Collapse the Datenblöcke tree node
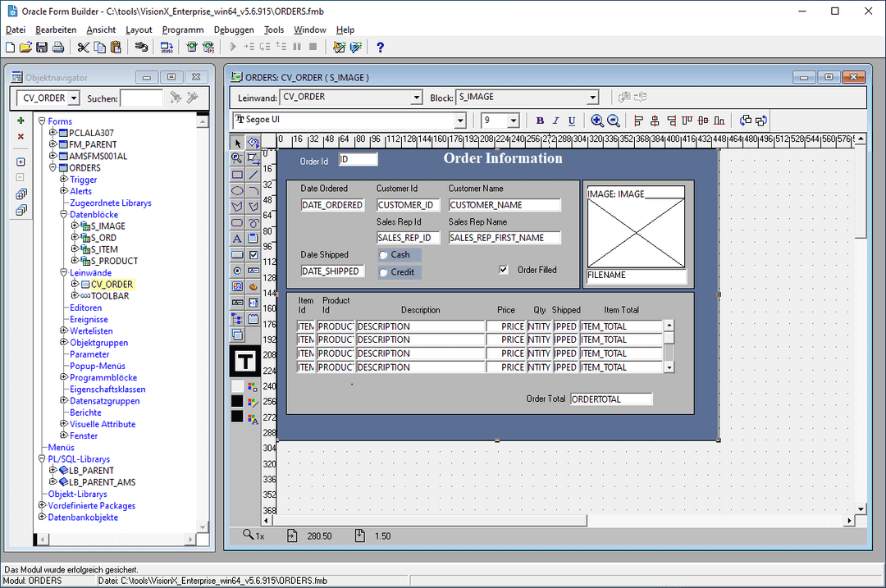Screen dimensions: 886x588 tap(63, 214)
